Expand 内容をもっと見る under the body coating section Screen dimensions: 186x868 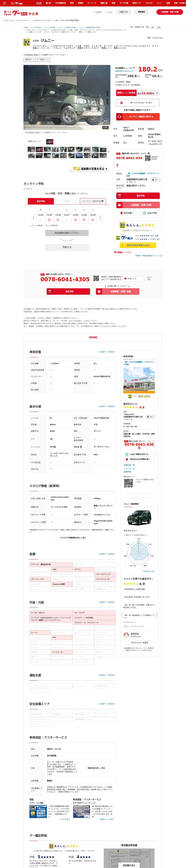click(106, 819)
